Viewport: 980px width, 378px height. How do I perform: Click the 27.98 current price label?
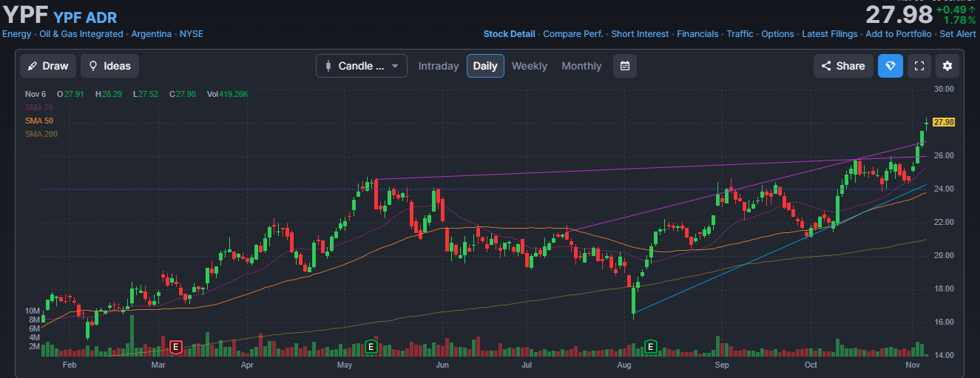[x=944, y=122]
